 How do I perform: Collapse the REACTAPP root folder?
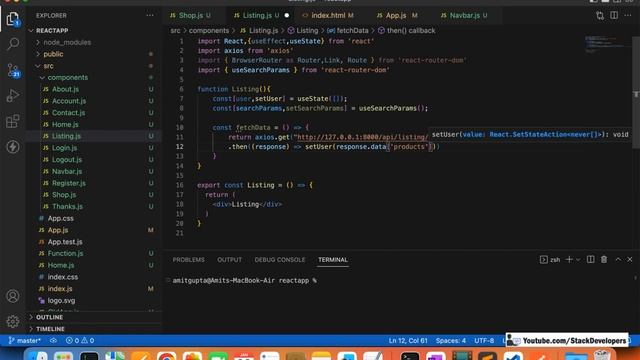[51, 31]
